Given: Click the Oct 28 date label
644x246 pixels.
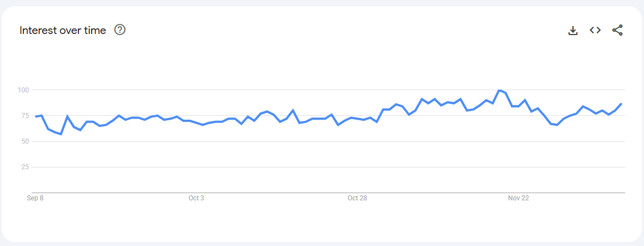Looking at the screenshot, I should point(357,198).
